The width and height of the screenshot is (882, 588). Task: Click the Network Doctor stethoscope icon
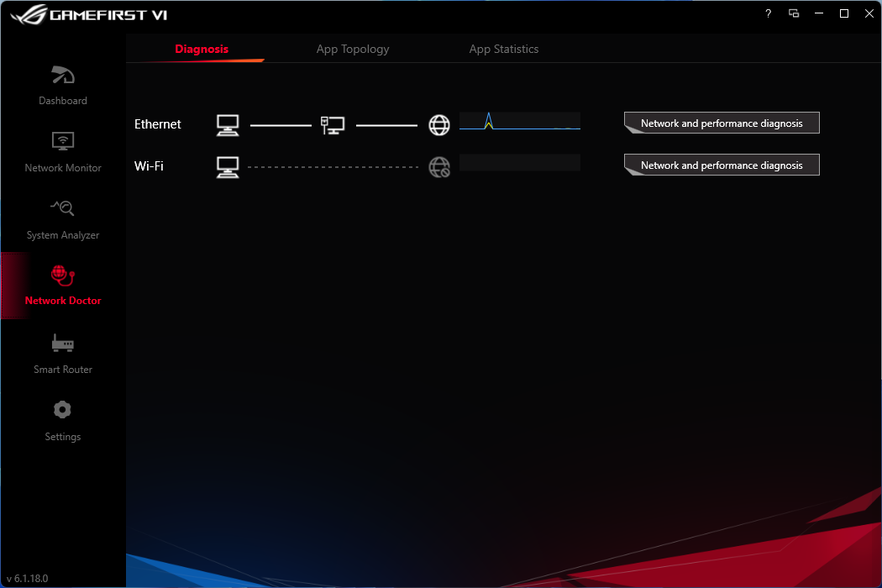[62, 276]
